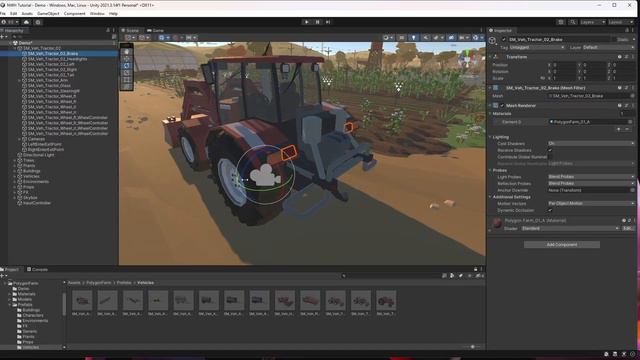Click the Hierarchy panel lock icon
The width and height of the screenshot is (640, 360).
tap(108, 30)
